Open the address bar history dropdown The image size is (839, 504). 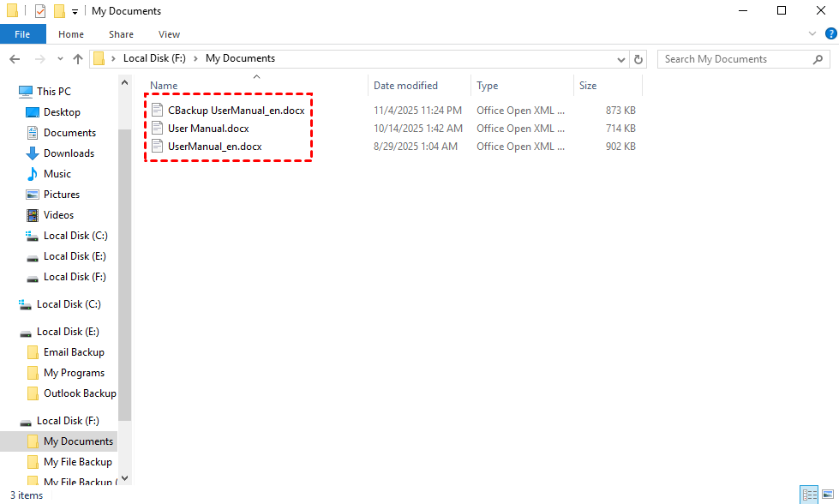tap(622, 59)
